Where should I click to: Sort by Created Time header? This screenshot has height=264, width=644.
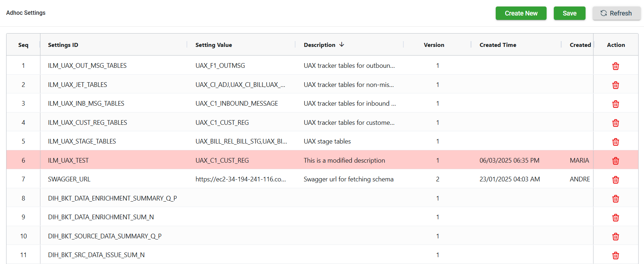pyautogui.click(x=498, y=45)
